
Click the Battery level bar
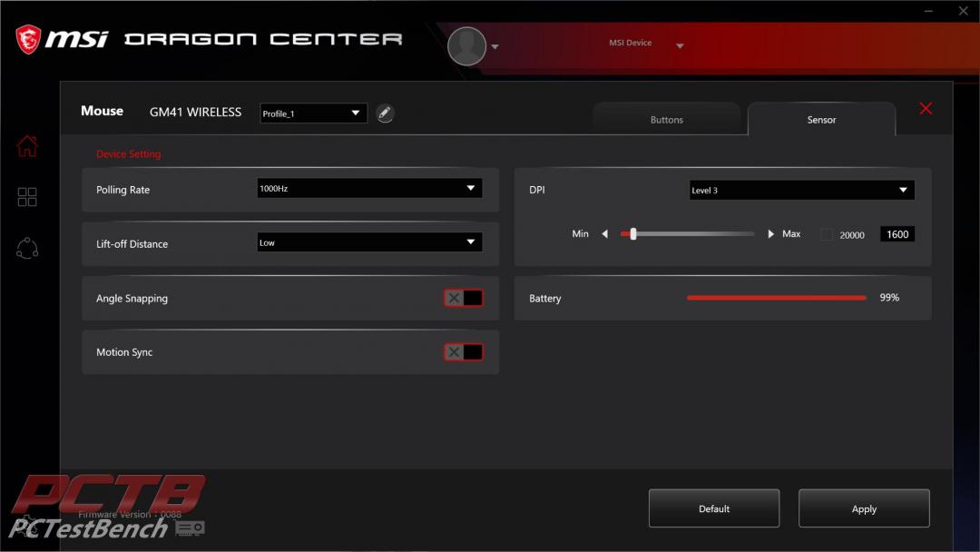(776, 298)
